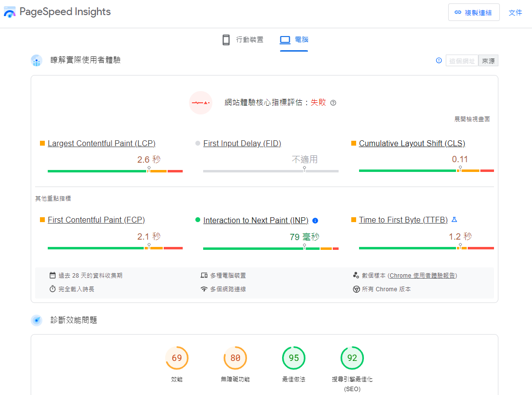Select the 來源 toggle option
The width and height of the screenshot is (532, 395).
tap(488, 61)
